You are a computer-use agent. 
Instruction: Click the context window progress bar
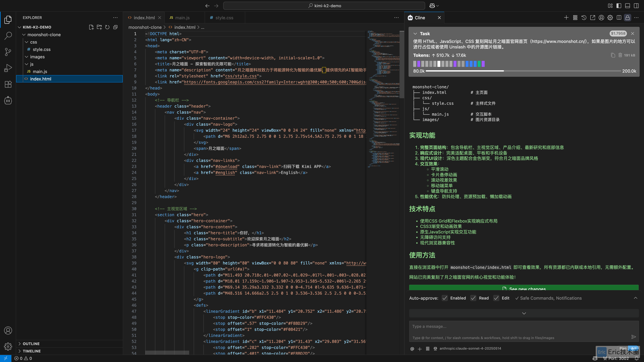tap(523, 71)
